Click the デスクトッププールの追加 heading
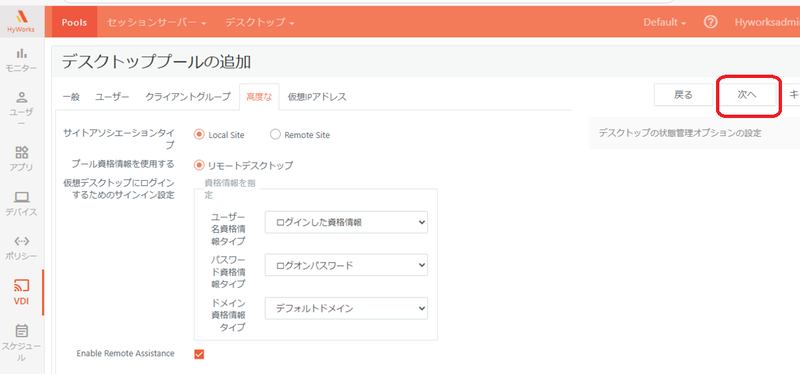 pyautogui.click(x=156, y=62)
